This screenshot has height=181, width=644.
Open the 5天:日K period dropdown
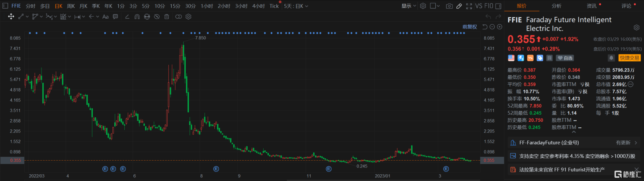coord(296,6)
